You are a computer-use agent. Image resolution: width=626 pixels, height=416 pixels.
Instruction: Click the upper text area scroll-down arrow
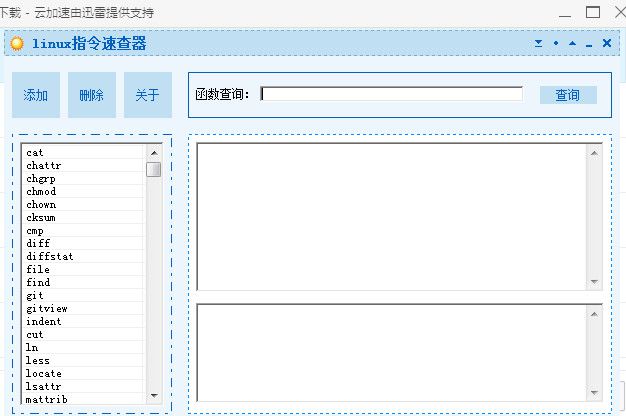594,282
